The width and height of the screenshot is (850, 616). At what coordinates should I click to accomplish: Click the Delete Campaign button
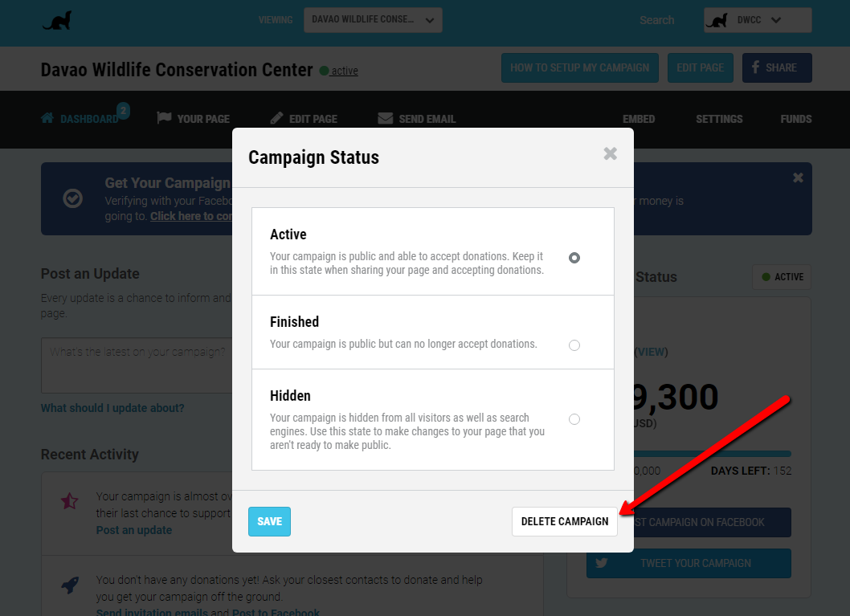click(564, 522)
